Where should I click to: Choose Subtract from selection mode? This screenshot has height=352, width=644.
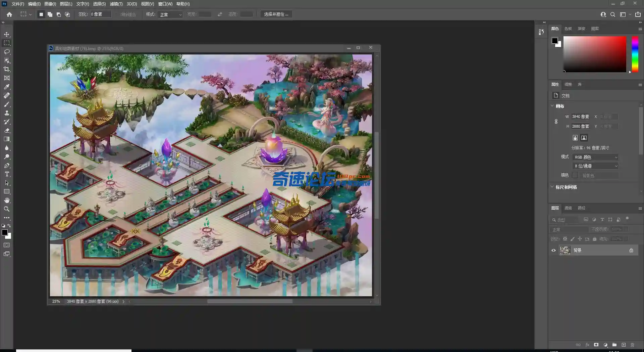pos(58,14)
